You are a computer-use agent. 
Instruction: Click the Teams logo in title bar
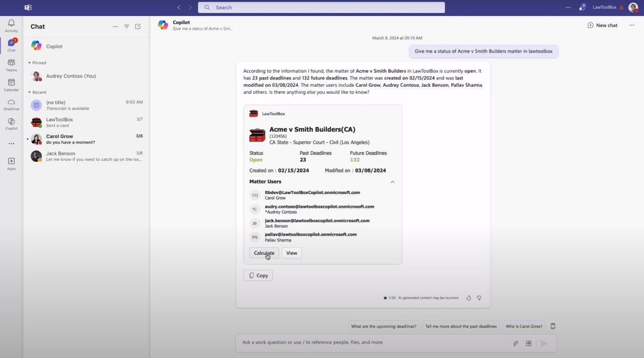click(28, 8)
